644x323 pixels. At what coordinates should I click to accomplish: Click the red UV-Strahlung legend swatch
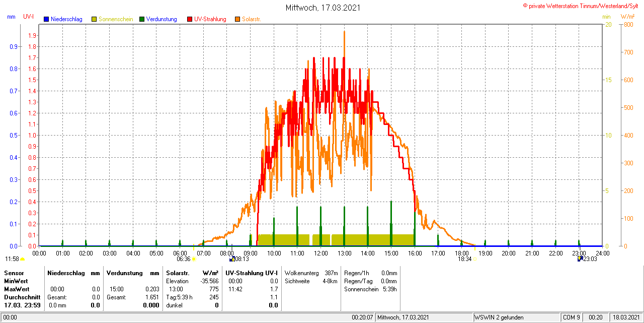coord(190,19)
